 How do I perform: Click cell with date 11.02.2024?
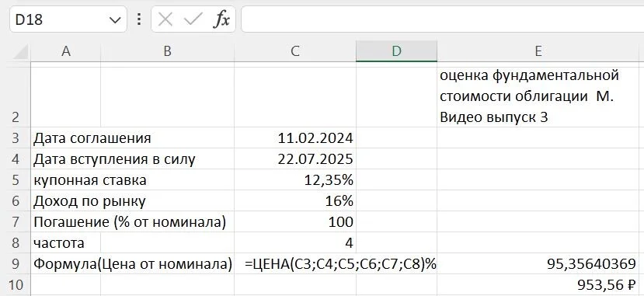[x=295, y=138]
